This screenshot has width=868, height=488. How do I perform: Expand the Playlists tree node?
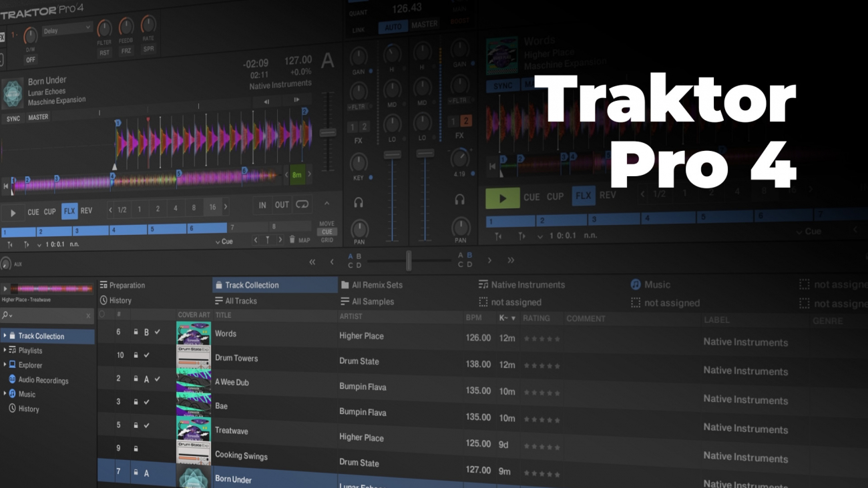pos(5,350)
